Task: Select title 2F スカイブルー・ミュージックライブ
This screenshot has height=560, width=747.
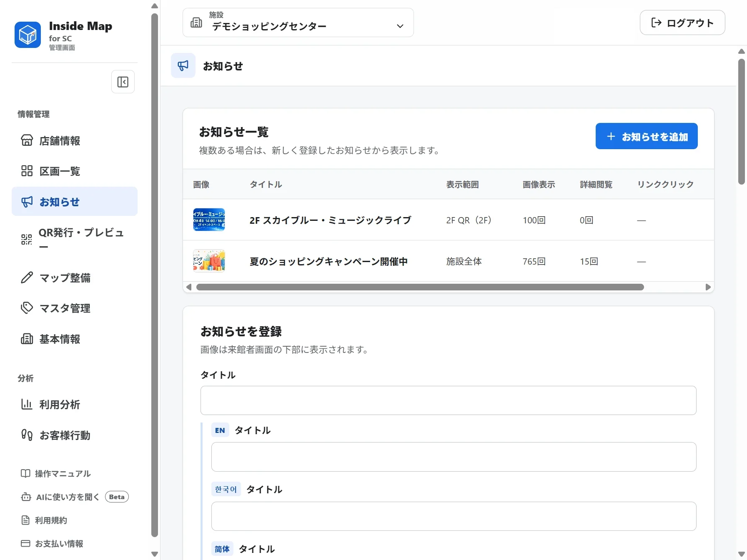Action: tap(331, 220)
